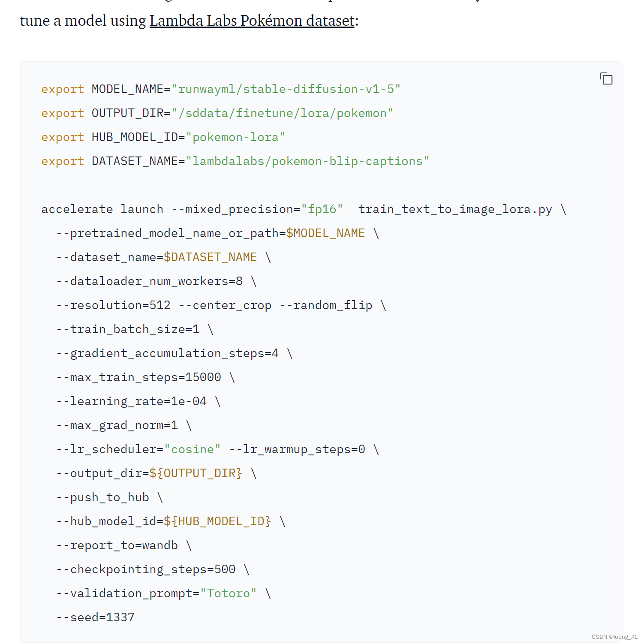
Task: Open the Lambda Labs Pokémon dataset link
Action: coord(252,21)
